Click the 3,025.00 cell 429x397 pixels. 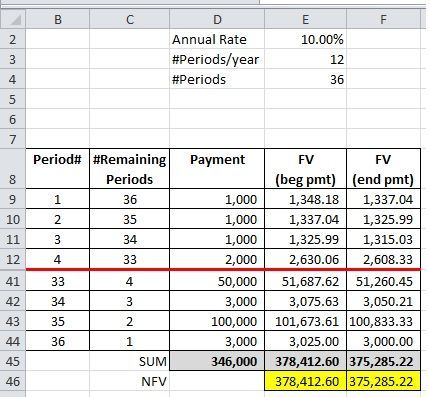coord(305,341)
